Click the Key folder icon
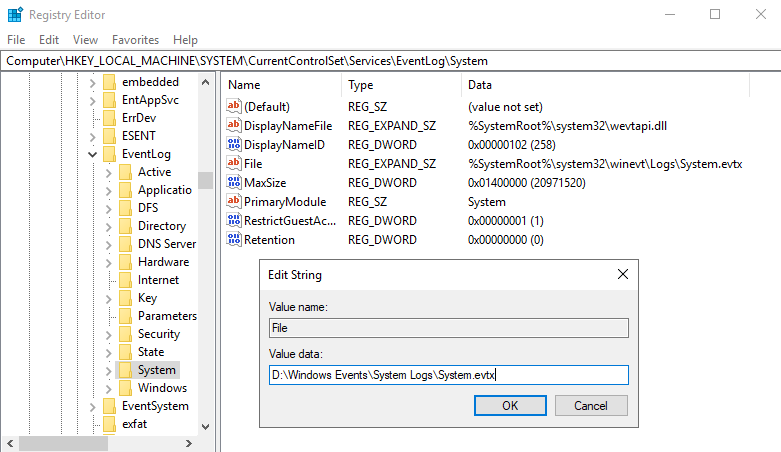This screenshot has width=781, height=452. (125, 298)
